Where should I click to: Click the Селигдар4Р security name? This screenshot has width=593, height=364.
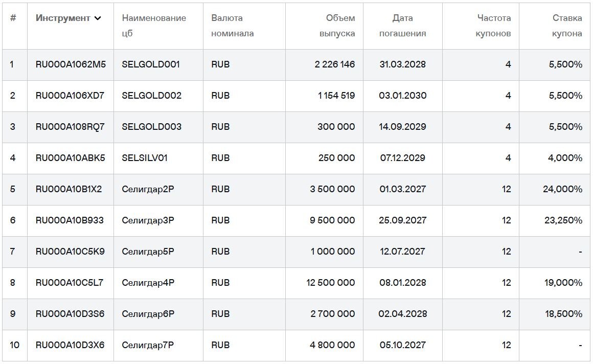coord(148,283)
